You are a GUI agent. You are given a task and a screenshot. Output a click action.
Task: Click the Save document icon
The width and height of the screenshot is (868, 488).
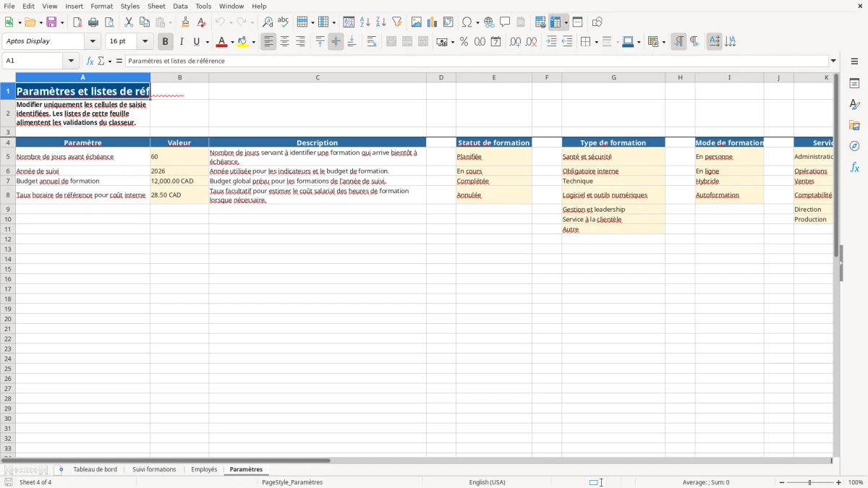pyautogui.click(x=51, y=22)
